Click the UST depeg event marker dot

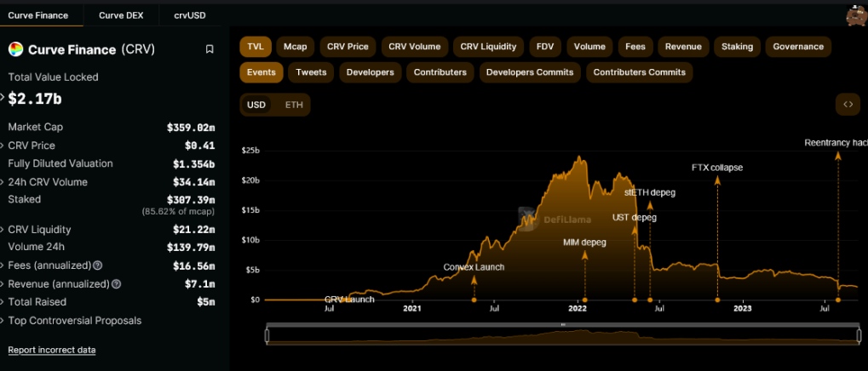point(635,300)
